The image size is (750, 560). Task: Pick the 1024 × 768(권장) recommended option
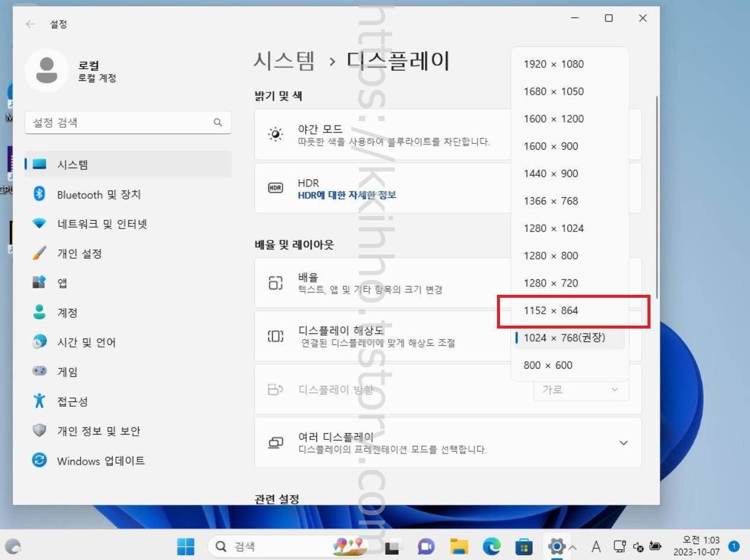[x=569, y=337]
